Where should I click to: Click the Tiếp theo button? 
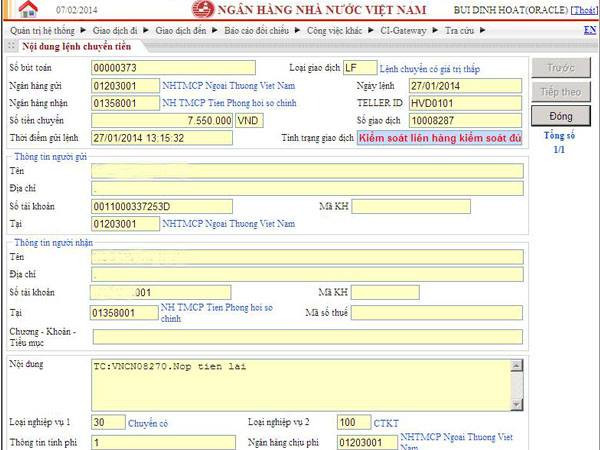coord(562,91)
